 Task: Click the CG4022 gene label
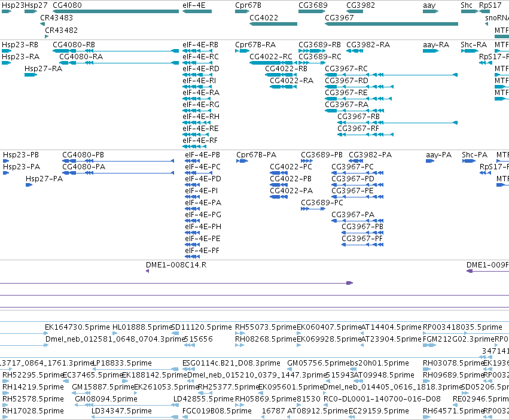[264, 17]
